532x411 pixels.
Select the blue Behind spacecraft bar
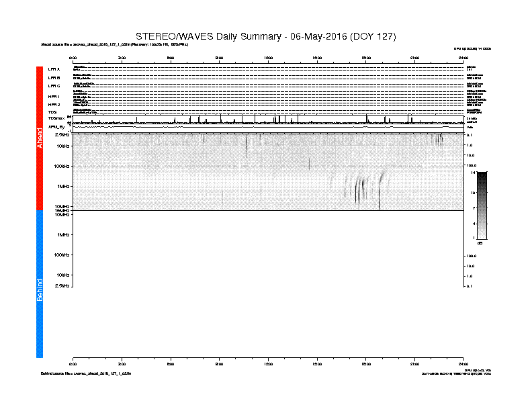tap(40, 284)
